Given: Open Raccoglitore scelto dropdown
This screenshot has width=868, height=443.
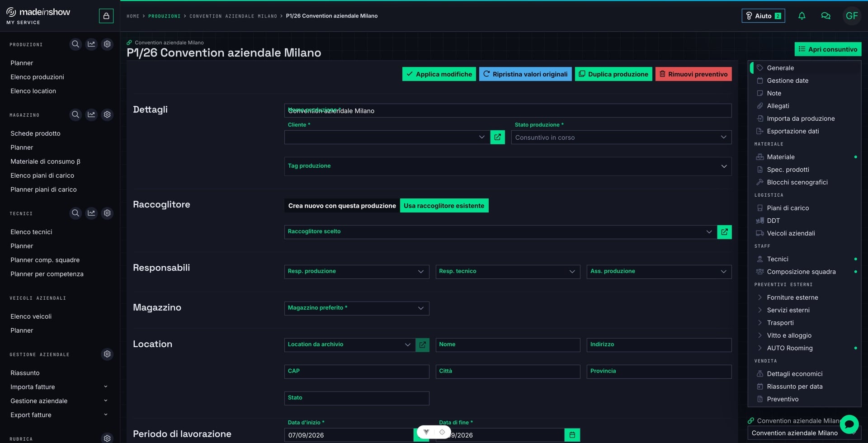Looking at the screenshot, I should point(500,232).
